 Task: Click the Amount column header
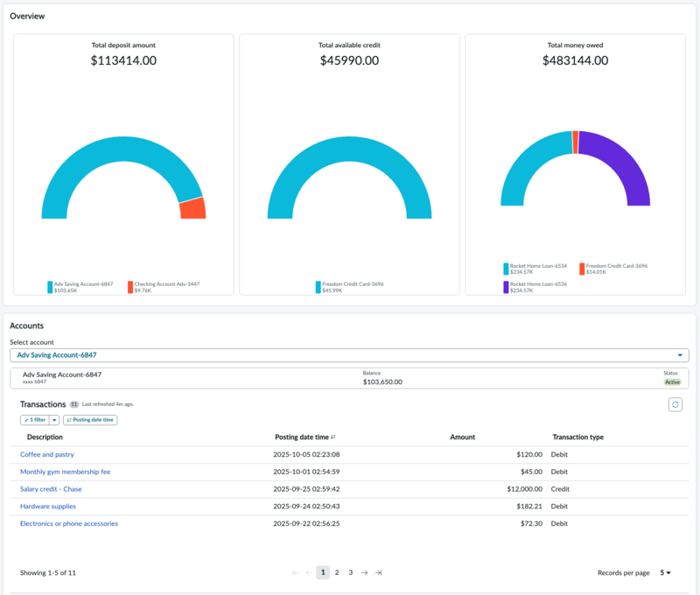coord(463,437)
